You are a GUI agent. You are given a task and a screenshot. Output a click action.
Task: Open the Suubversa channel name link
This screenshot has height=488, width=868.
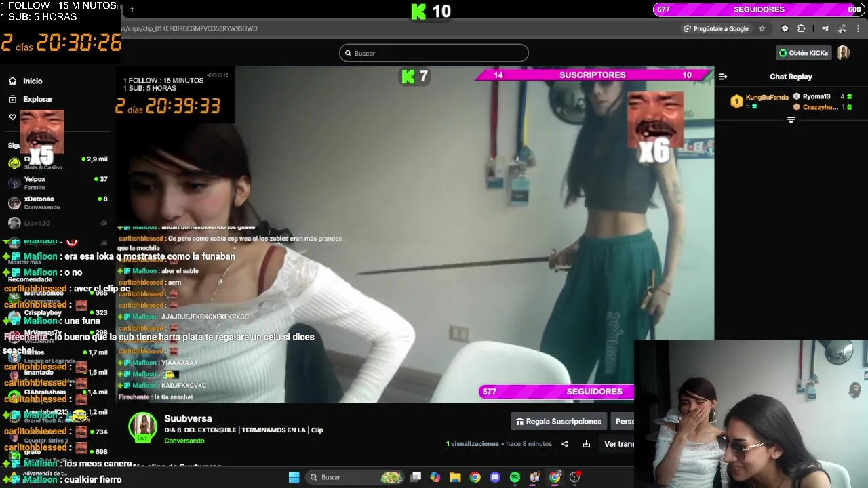pyautogui.click(x=188, y=418)
